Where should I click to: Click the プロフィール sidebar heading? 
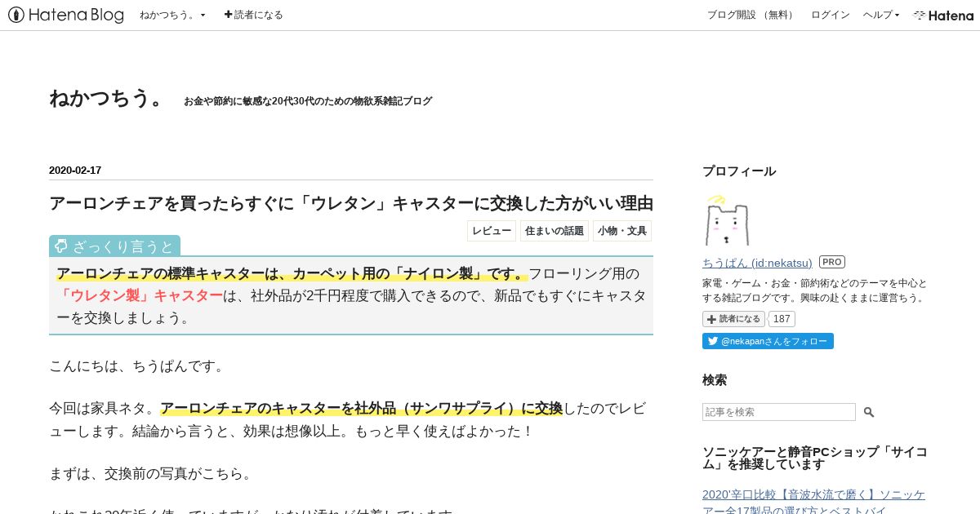tap(739, 171)
